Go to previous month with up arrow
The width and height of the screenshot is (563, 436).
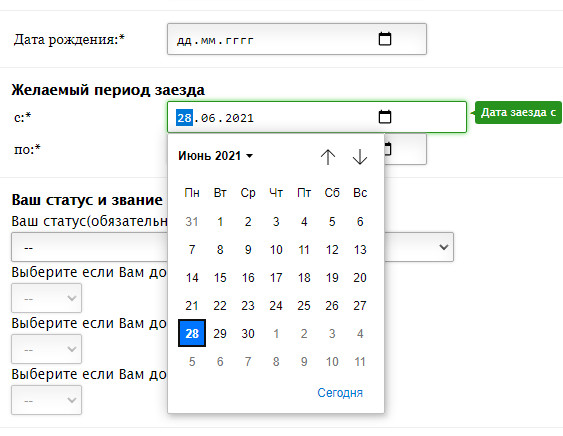tap(328, 157)
